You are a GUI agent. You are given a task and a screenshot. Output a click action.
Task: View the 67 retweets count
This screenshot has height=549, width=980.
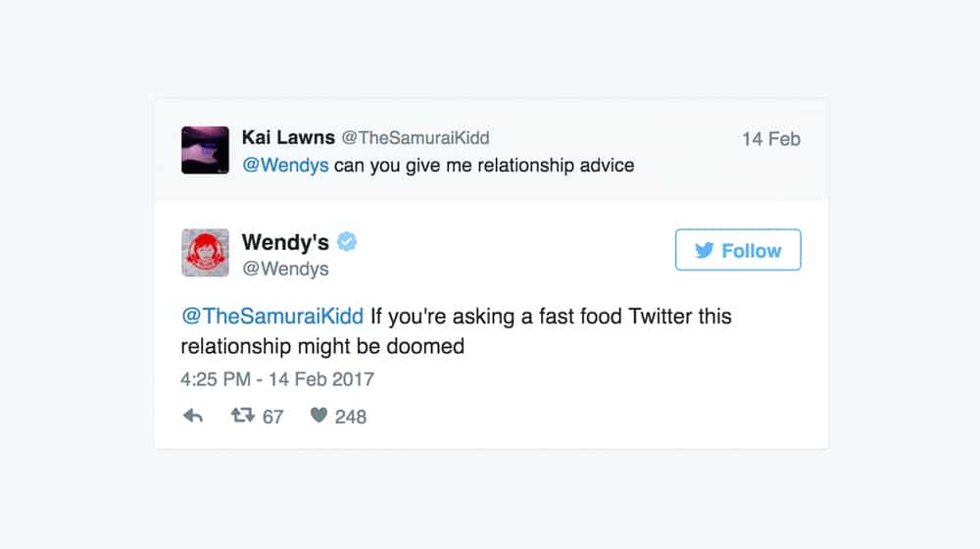pyautogui.click(x=272, y=417)
